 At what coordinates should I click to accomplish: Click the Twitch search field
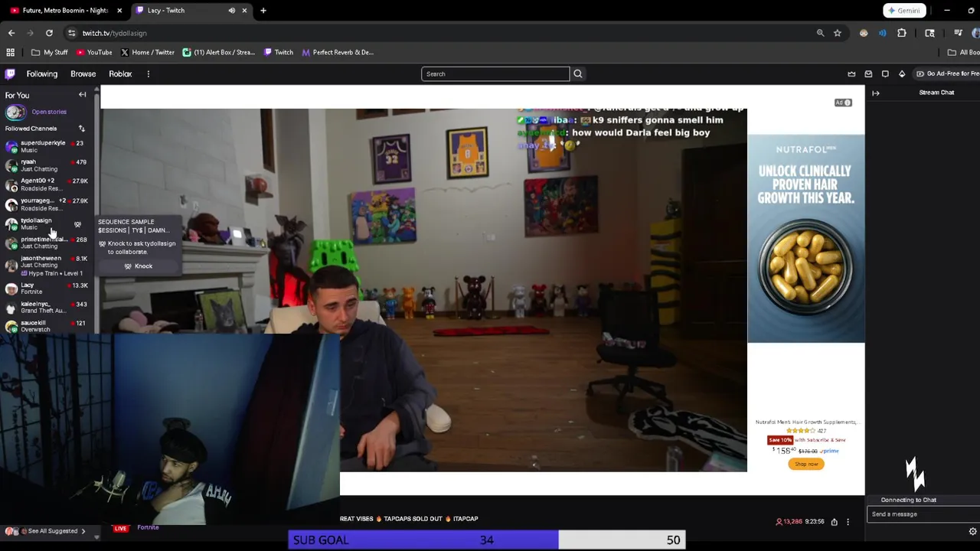click(495, 74)
